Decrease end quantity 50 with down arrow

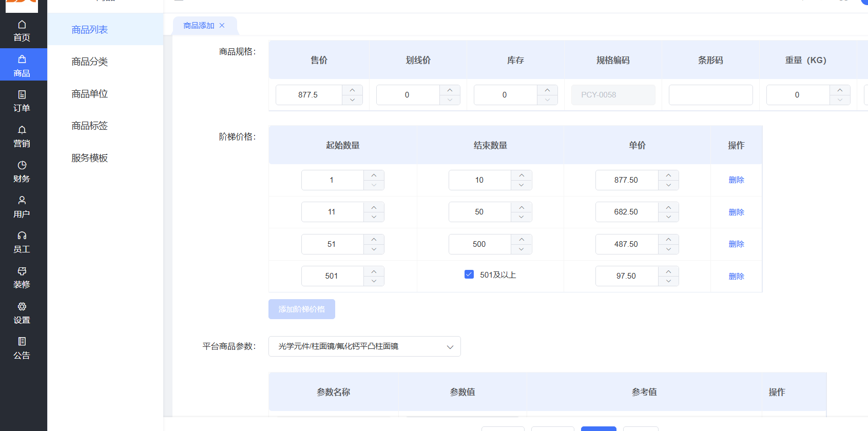click(x=522, y=217)
